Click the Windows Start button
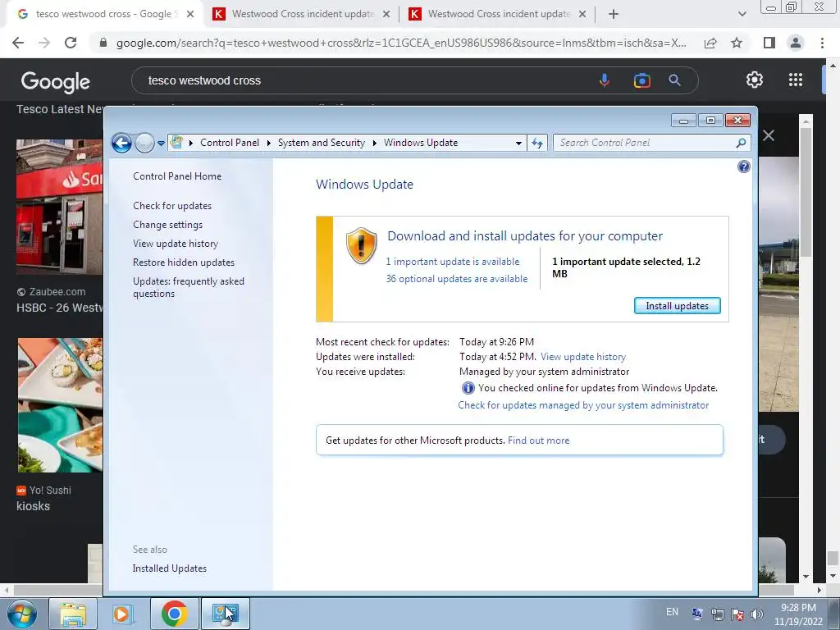840x630 pixels. (x=21, y=614)
